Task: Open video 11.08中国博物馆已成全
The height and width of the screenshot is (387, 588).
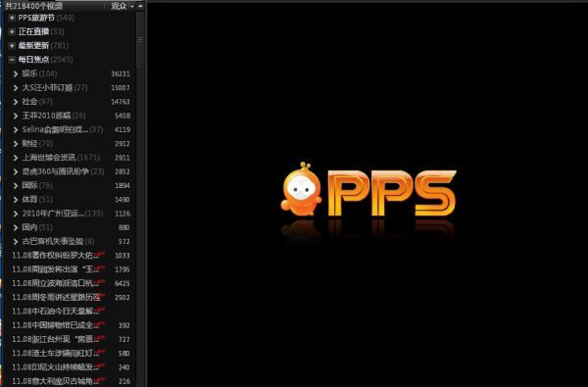Action: [55, 325]
